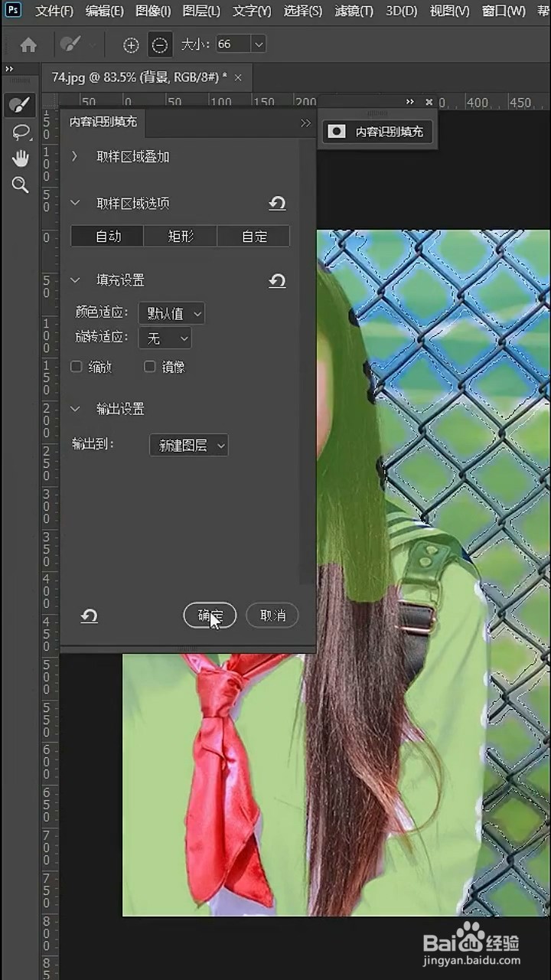Select the subtract from sampling area mode

[x=159, y=45]
